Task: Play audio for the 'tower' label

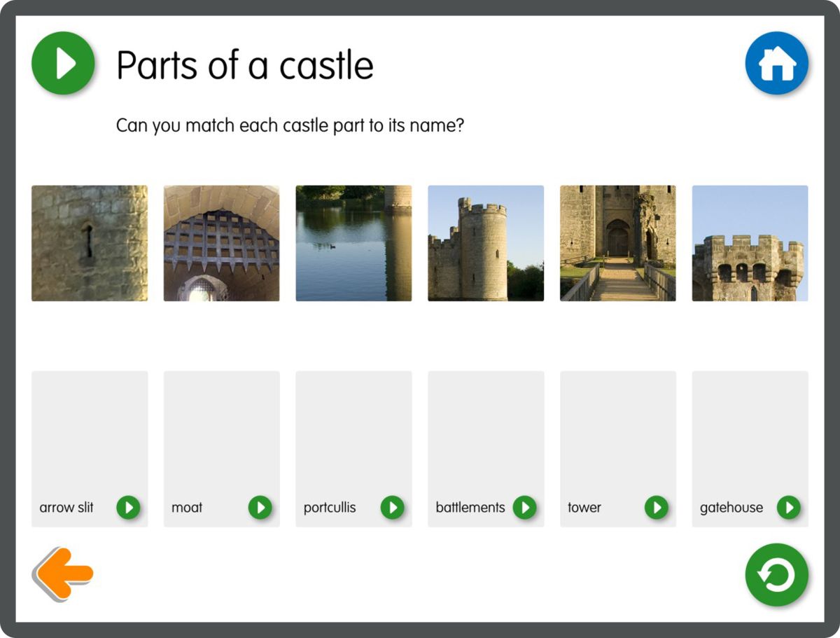Action: (656, 507)
